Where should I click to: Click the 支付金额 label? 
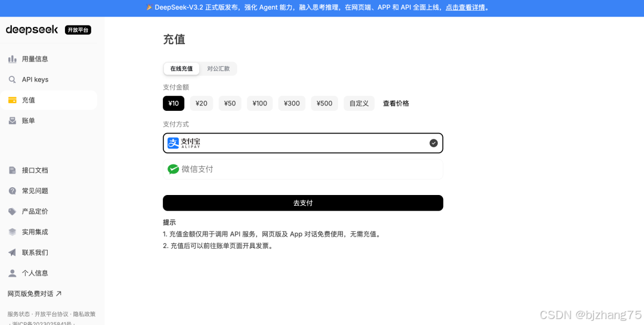click(176, 87)
